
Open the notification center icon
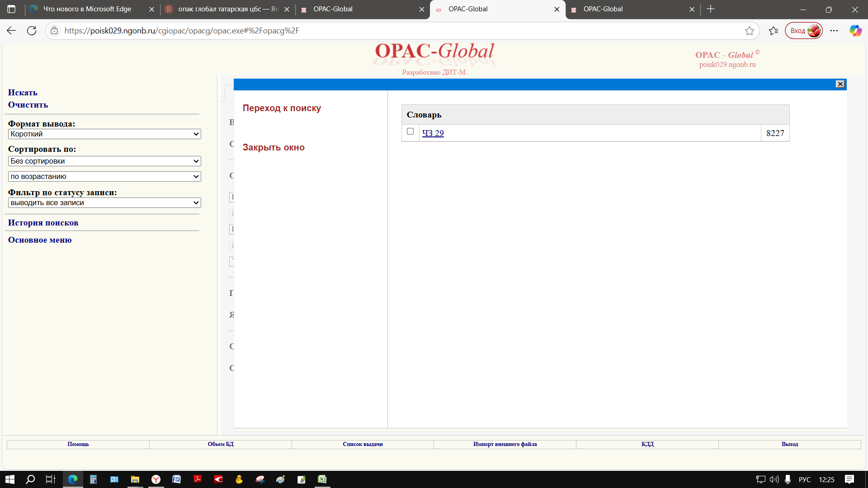point(849,479)
